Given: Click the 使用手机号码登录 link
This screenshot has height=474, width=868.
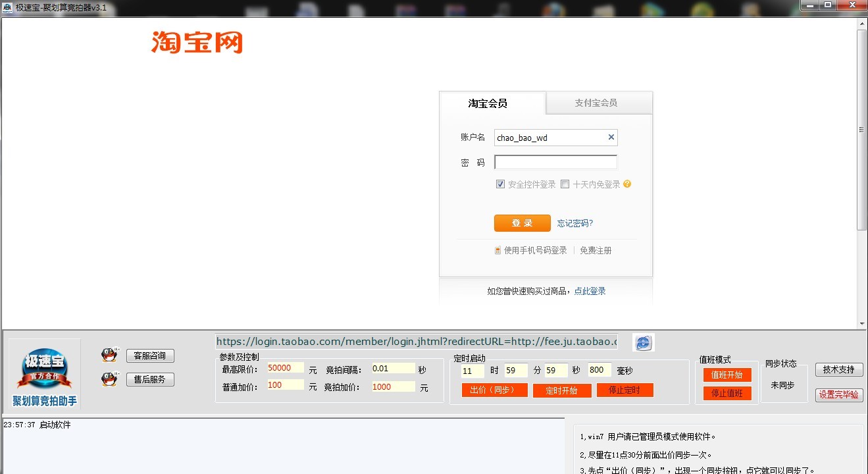Looking at the screenshot, I should [x=535, y=250].
